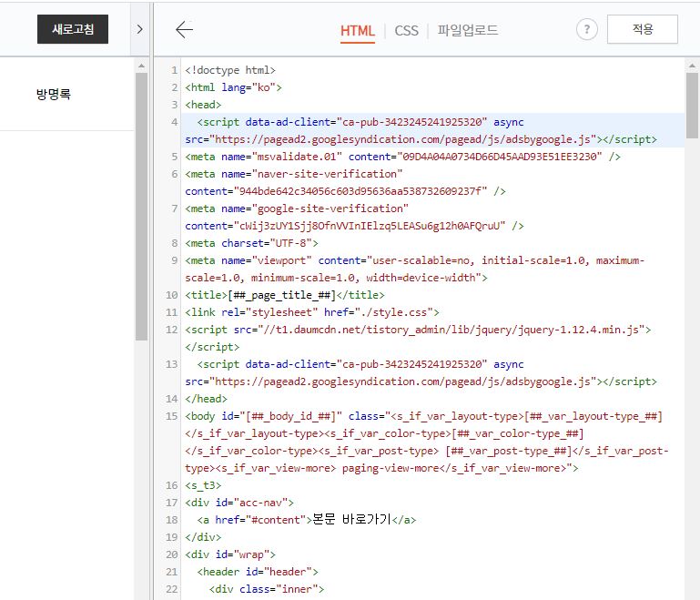
Task: Open the help question mark icon
Action: (x=586, y=30)
